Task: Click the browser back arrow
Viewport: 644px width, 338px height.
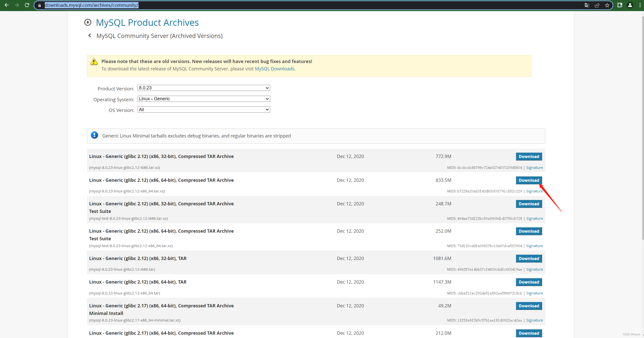Action: click(x=7, y=5)
